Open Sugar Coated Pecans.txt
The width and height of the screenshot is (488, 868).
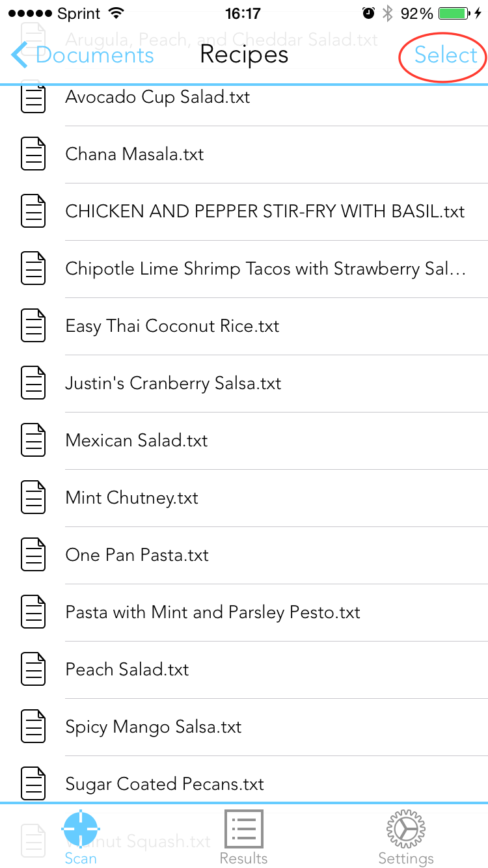tap(244, 784)
